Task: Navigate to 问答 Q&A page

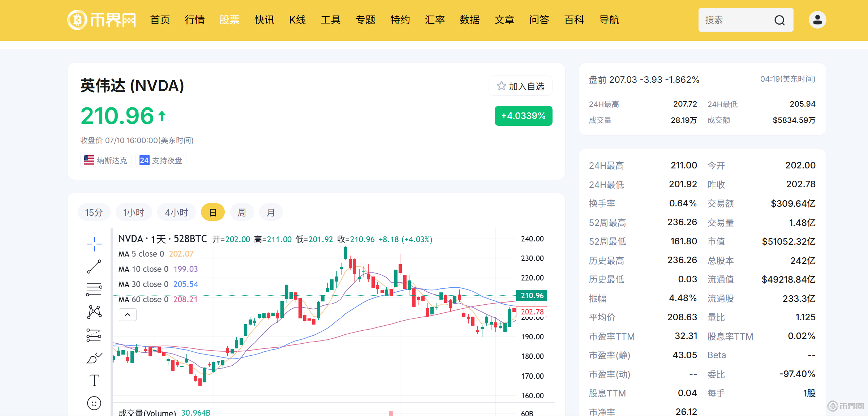Action: coord(539,20)
